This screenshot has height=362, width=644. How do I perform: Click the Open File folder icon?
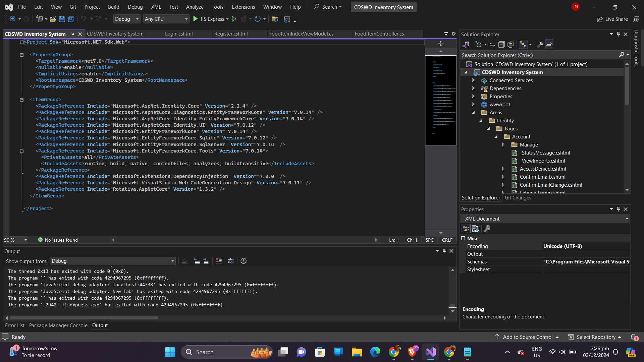pos(53,19)
